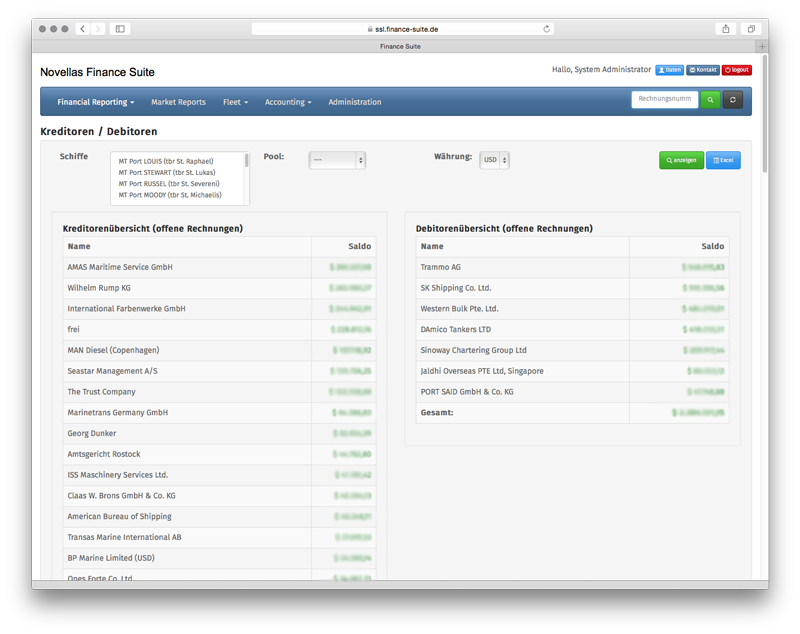Click creditor MAN Diesel (Copenhagen)
The image size is (800, 634).
(x=113, y=350)
